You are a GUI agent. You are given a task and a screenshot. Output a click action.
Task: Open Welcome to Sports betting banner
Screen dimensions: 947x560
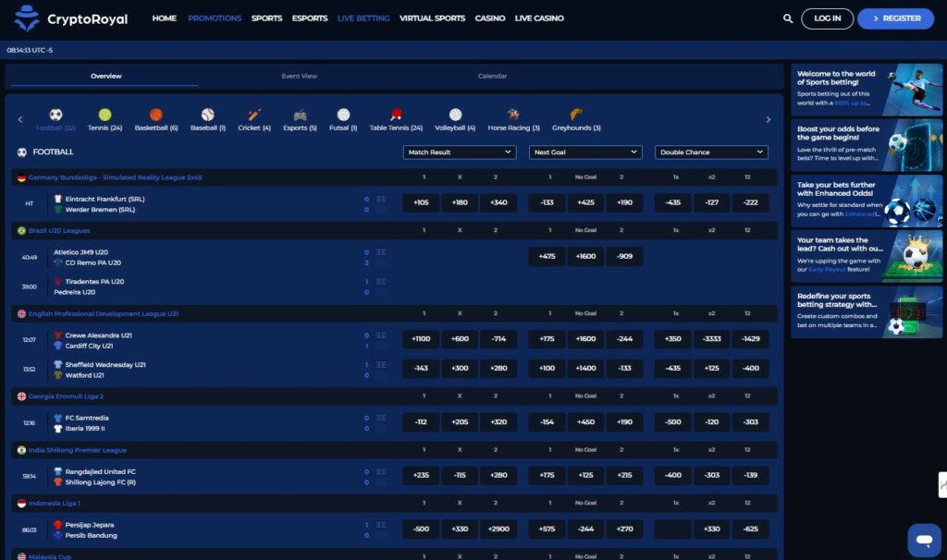coord(867,90)
